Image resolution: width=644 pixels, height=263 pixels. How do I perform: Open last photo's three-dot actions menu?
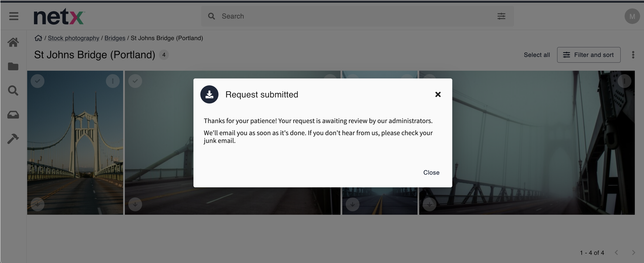pos(624,81)
